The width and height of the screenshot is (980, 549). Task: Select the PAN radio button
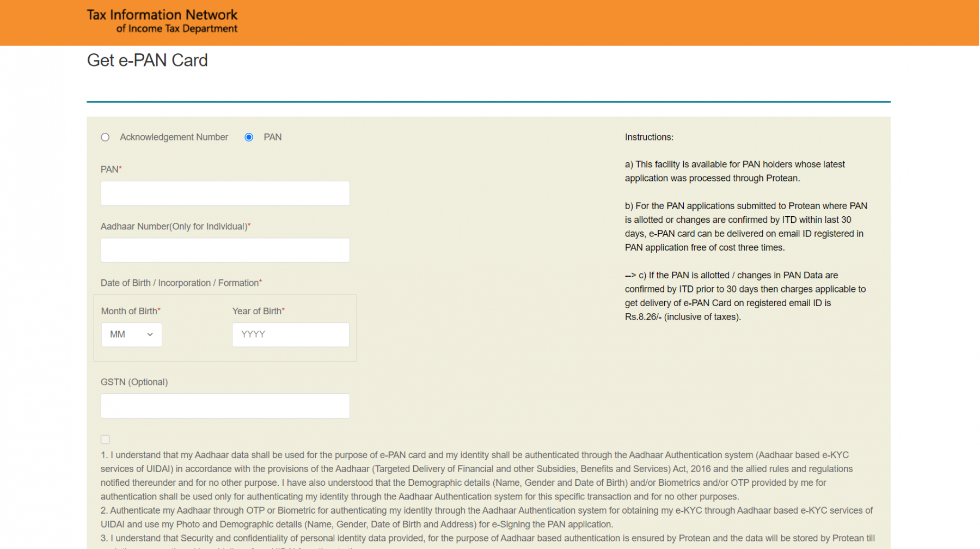249,137
